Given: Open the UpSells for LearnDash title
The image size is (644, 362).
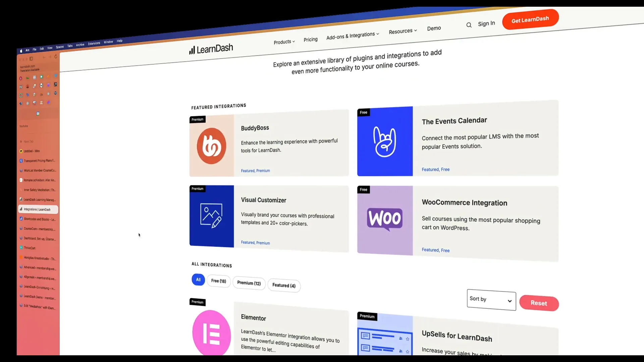Looking at the screenshot, I should pyautogui.click(x=457, y=336).
